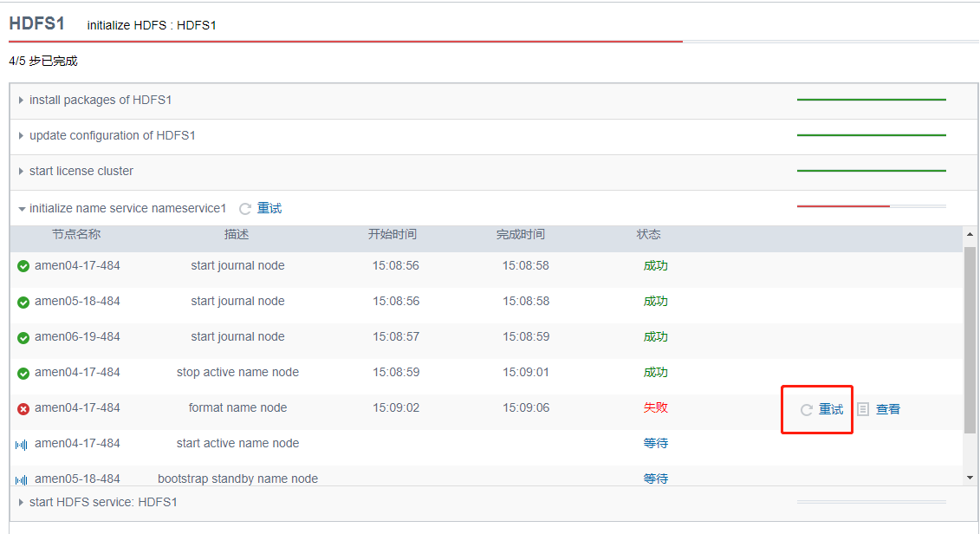980x534 pixels.
Task: Click waiting icon for start active name node
Action: coord(23,445)
